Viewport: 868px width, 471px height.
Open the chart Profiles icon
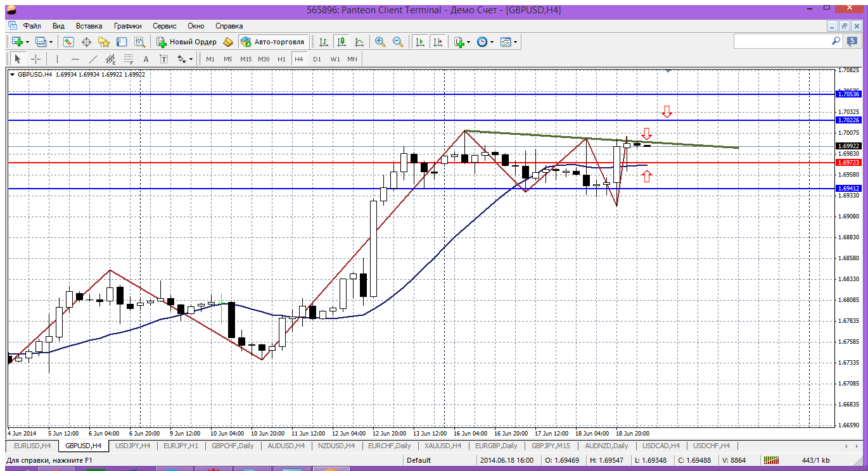coord(41,42)
